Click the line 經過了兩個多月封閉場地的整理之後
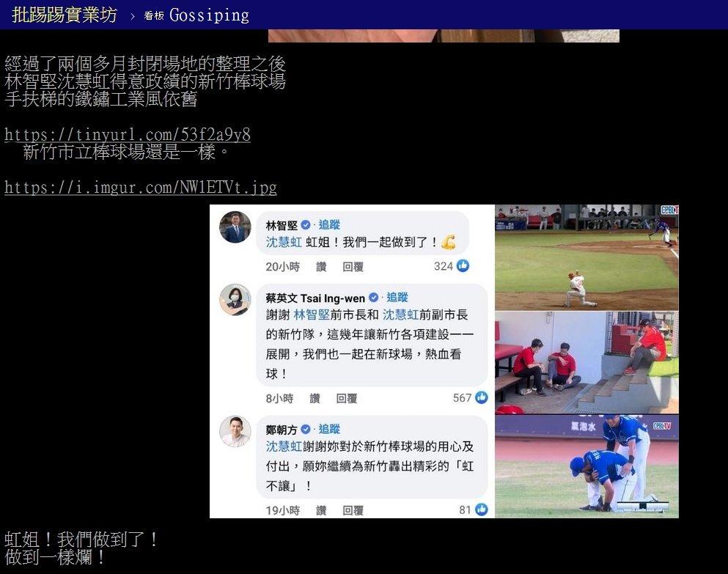Viewport: 728px width, 574px height. click(145, 64)
